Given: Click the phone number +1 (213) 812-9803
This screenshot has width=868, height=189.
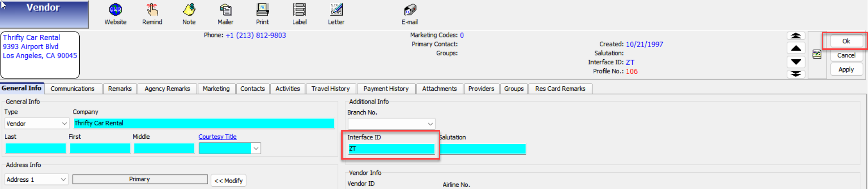Looking at the screenshot, I should click(256, 35).
